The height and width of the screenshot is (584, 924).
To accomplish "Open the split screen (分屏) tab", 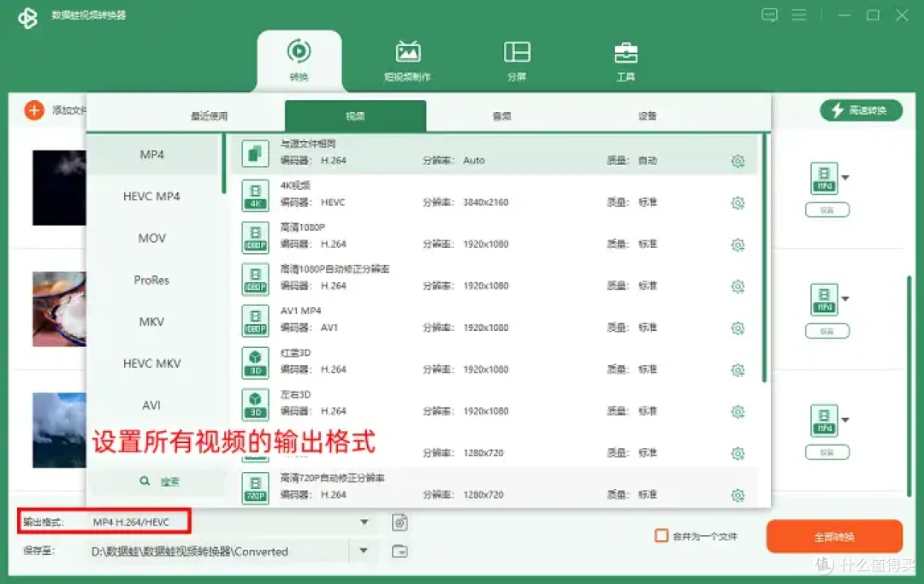I will 517,61.
